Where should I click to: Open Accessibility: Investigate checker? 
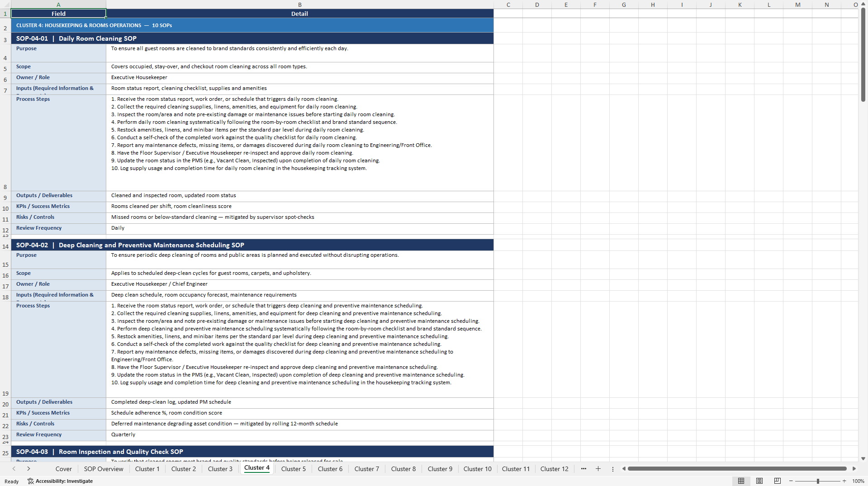(x=60, y=481)
